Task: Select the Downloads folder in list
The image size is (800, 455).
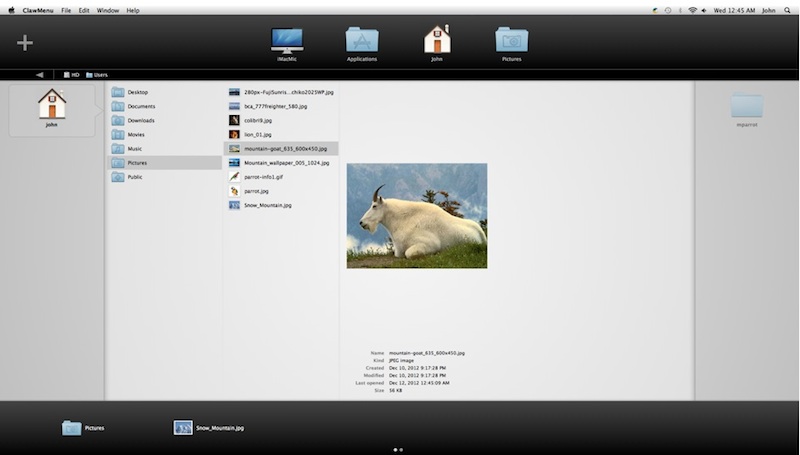Action: pyautogui.click(x=141, y=120)
